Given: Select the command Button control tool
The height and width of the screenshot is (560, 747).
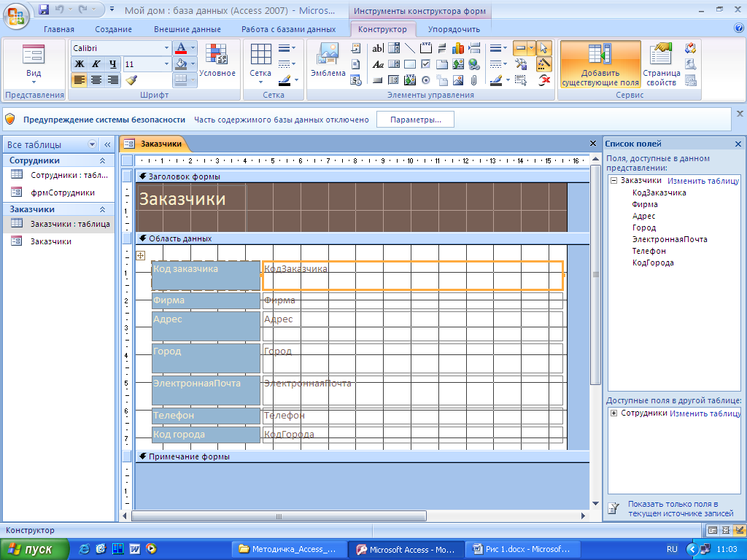Looking at the screenshot, I should (x=378, y=80).
